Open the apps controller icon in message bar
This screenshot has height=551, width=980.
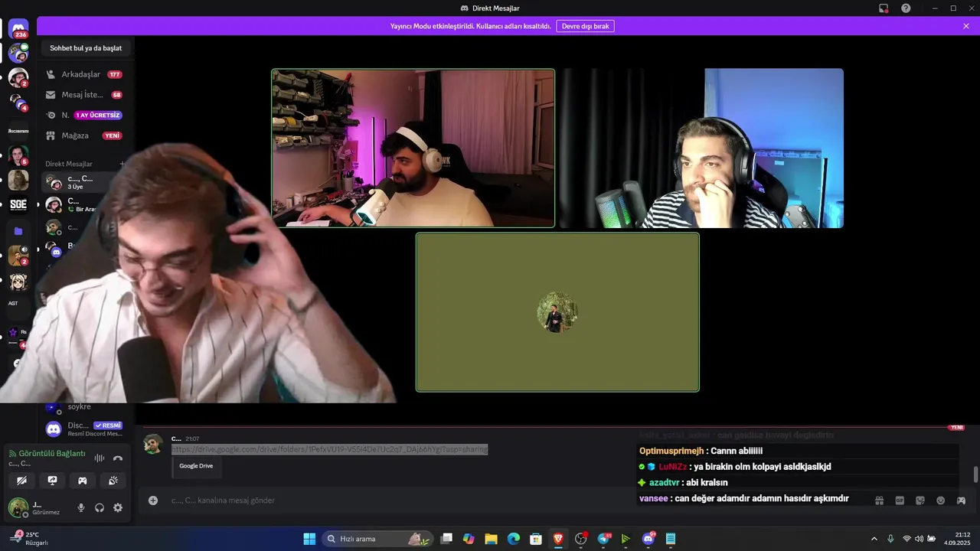(x=961, y=500)
